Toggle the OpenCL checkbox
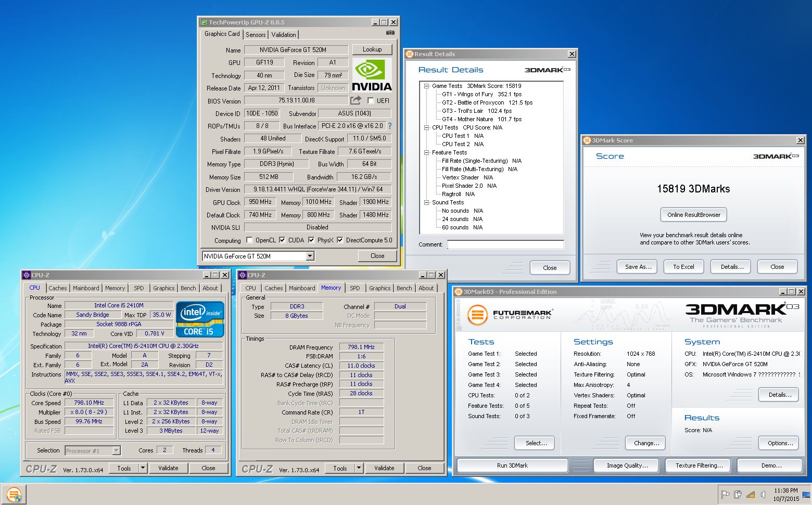The image size is (812, 505). coord(249,240)
